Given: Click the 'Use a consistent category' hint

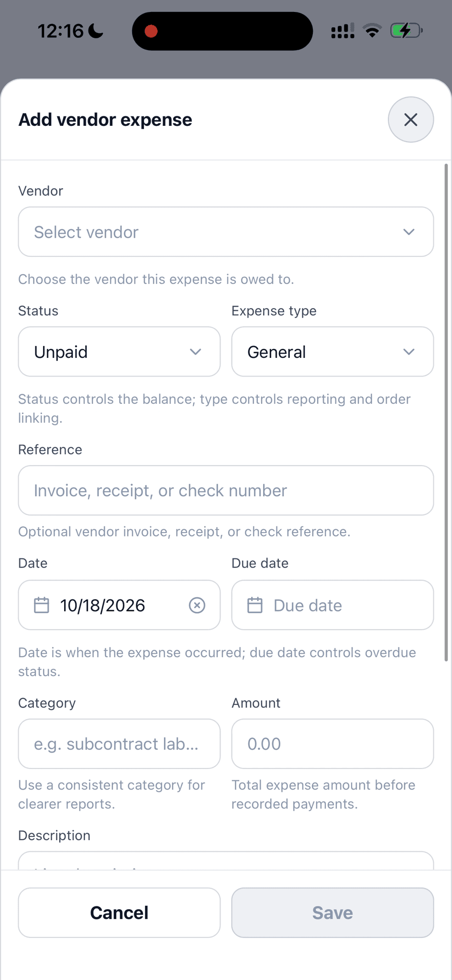Looking at the screenshot, I should click(111, 794).
